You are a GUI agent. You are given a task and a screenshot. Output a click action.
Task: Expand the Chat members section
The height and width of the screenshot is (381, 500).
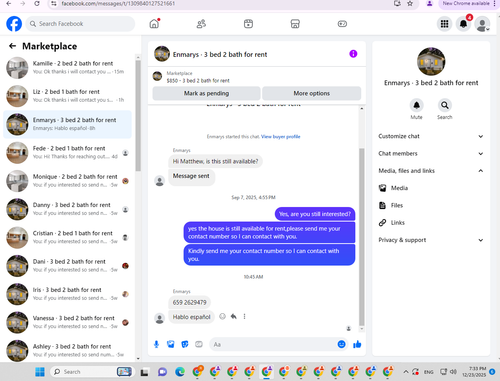[431, 153]
